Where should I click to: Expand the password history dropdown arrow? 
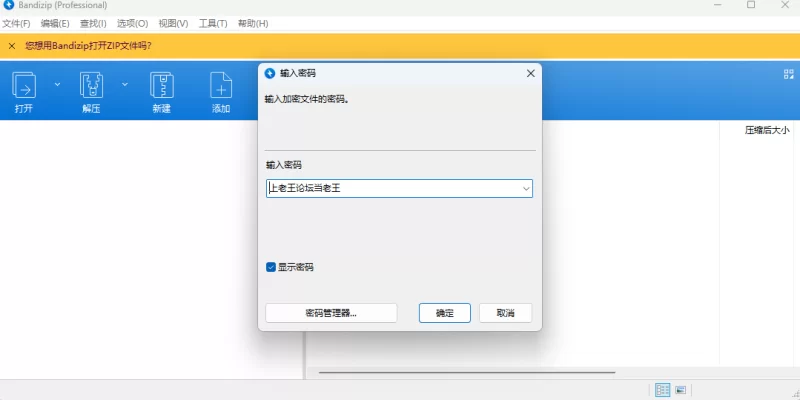[x=527, y=189]
